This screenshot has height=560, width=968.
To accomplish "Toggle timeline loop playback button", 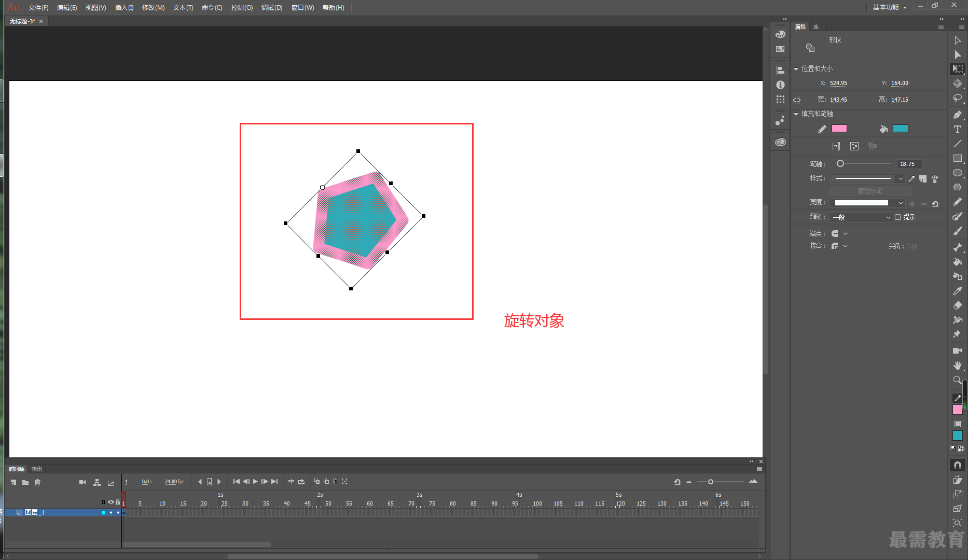I will [301, 482].
